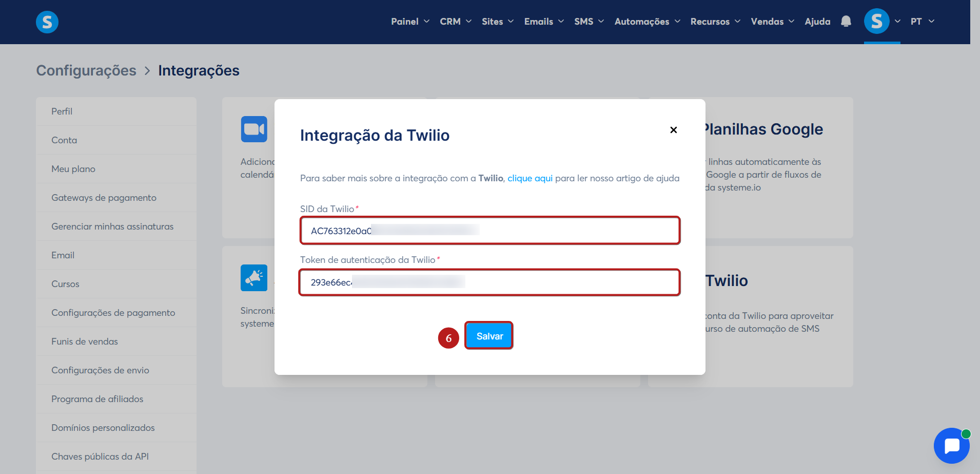This screenshot has height=474, width=980.
Task: Open the Ajuda menu item
Action: pos(817,22)
